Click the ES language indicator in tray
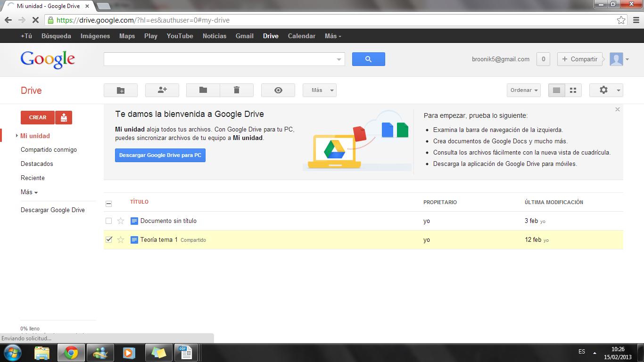The width and height of the screenshot is (644, 362). pyautogui.click(x=582, y=352)
